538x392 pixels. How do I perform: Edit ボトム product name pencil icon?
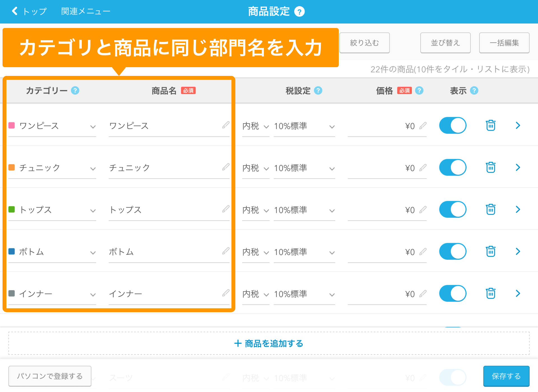tap(226, 251)
